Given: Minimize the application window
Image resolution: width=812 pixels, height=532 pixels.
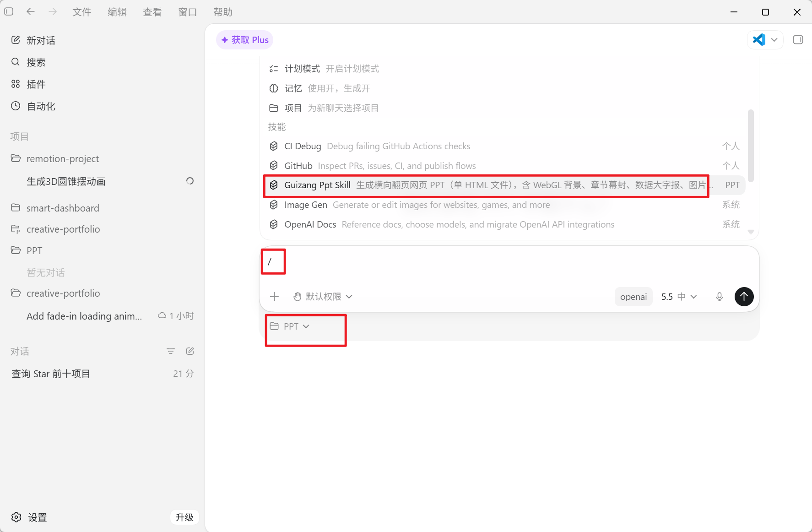Looking at the screenshot, I should coord(734,12).
